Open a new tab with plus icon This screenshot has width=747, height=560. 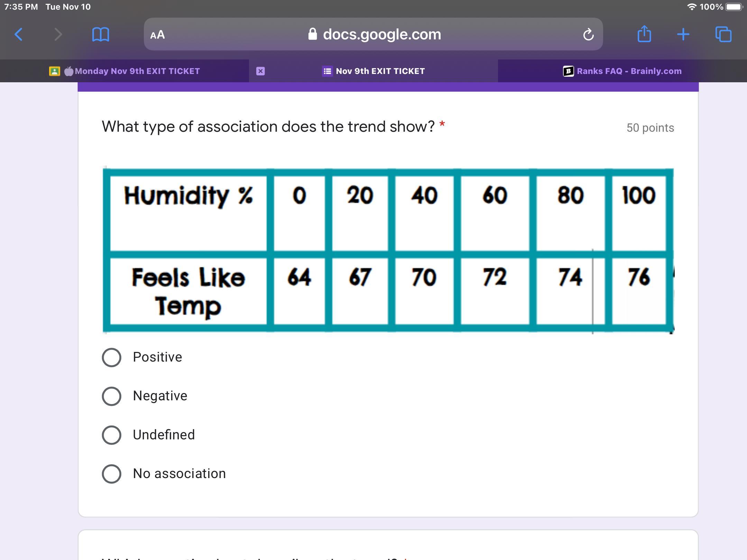(683, 35)
